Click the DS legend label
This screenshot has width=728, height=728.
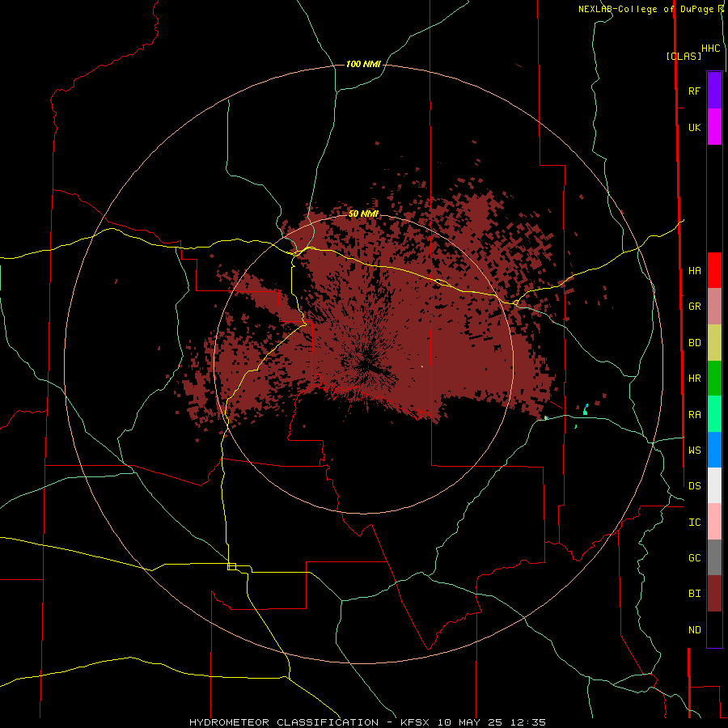pyautogui.click(x=694, y=486)
